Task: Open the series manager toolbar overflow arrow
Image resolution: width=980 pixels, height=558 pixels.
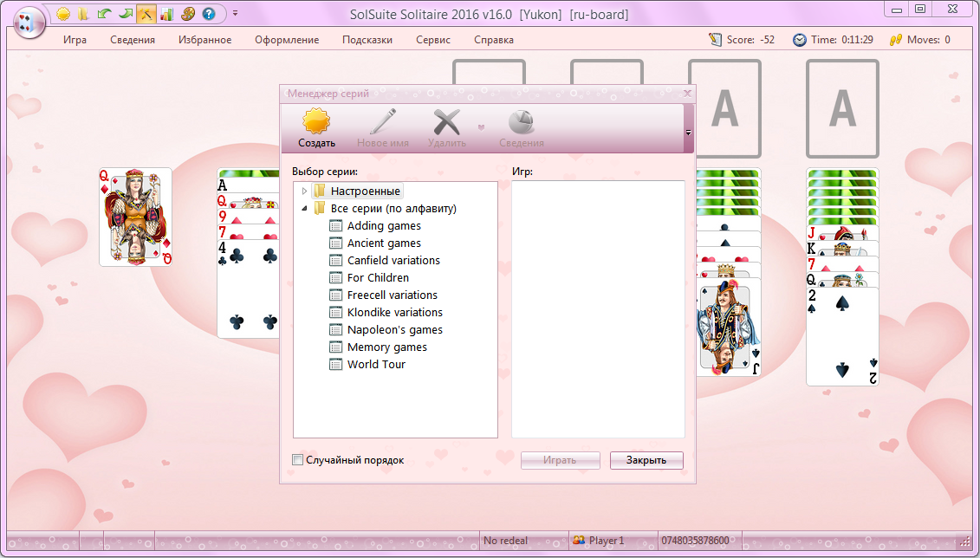Action: (688, 133)
